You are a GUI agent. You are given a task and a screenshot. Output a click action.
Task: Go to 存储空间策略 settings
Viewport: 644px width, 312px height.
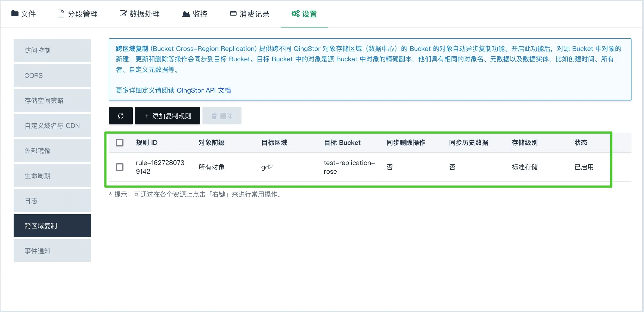click(x=52, y=100)
